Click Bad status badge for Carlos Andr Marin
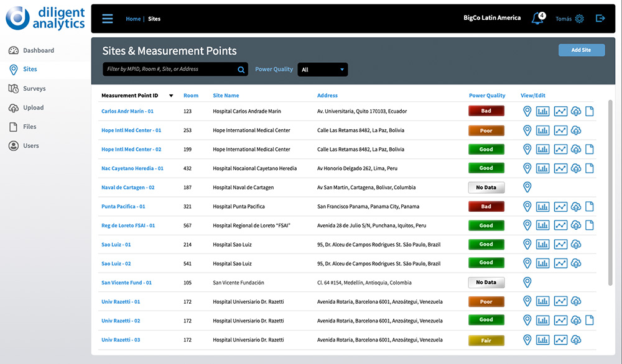The image size is (622, 364). 486,111
